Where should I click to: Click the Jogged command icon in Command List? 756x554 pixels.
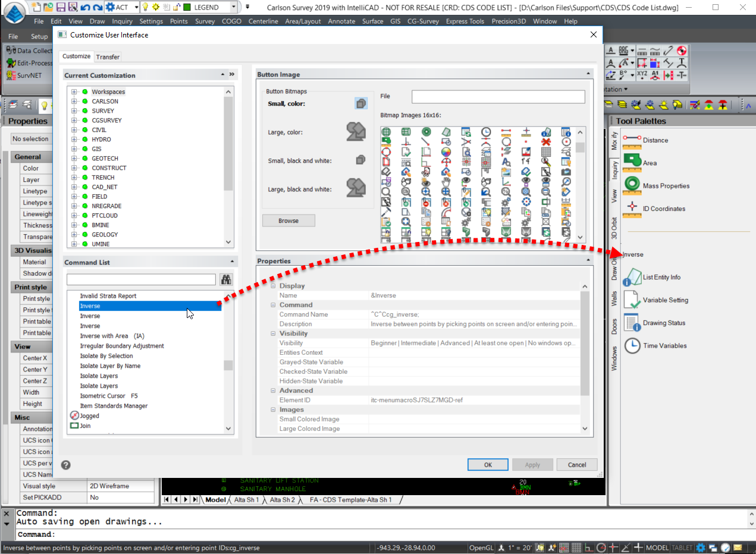(74, 415)
